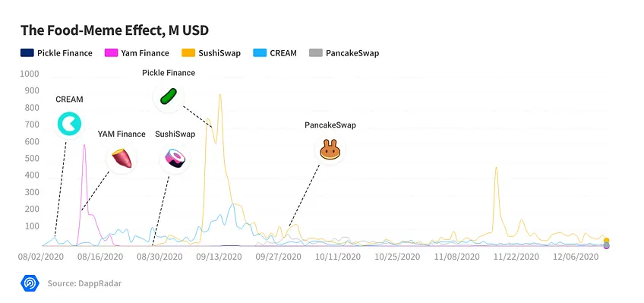Click the PancakeSwap bunny icon
Image resolution: width=644 pixels, height=303 pixels.
tap(330, 150)
